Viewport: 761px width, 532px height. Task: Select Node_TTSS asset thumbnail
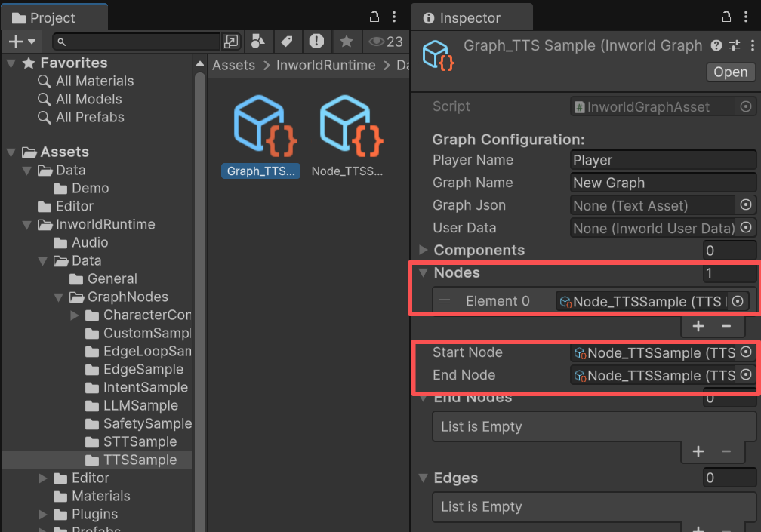point(350,127)
